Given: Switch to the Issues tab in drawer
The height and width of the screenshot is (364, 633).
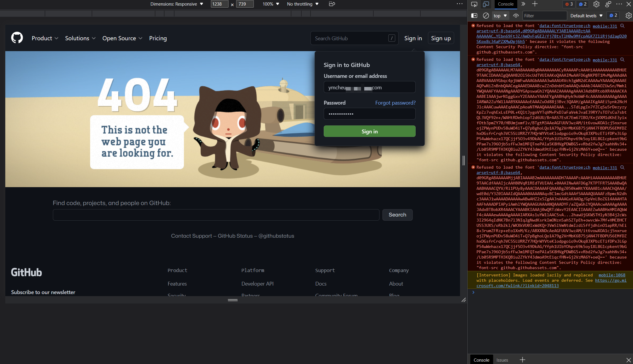Looking at the screenshot, I should [x=502, y=360].
